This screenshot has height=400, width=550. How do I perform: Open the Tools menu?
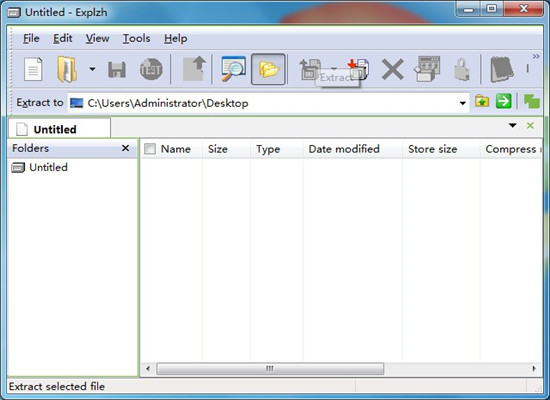click(x=136, y=38)
